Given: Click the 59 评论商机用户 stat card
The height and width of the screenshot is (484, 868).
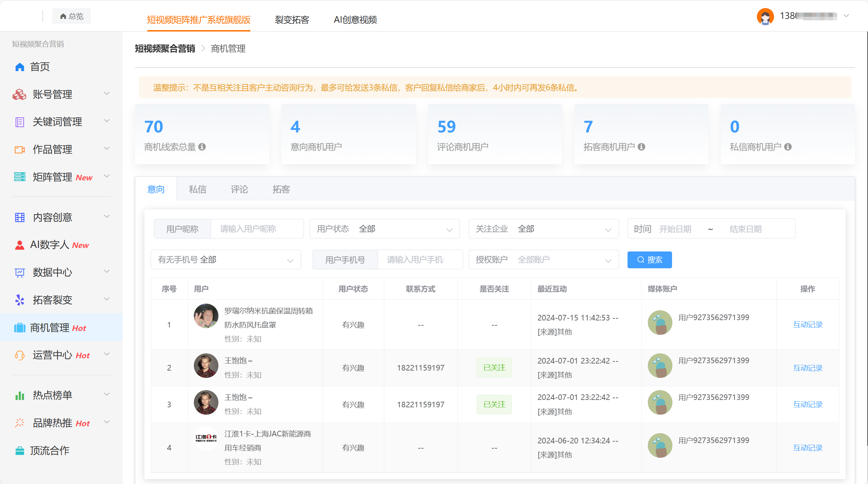Looking at the screenshot, I should [495, 134].
